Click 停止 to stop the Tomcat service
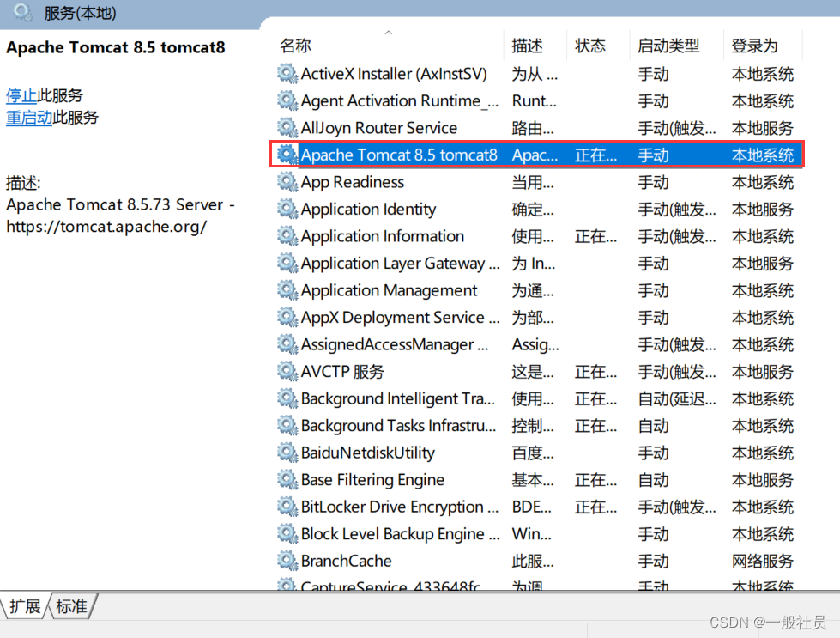The width and height of the screenshot is (840, 638). (x=21, y=95)
